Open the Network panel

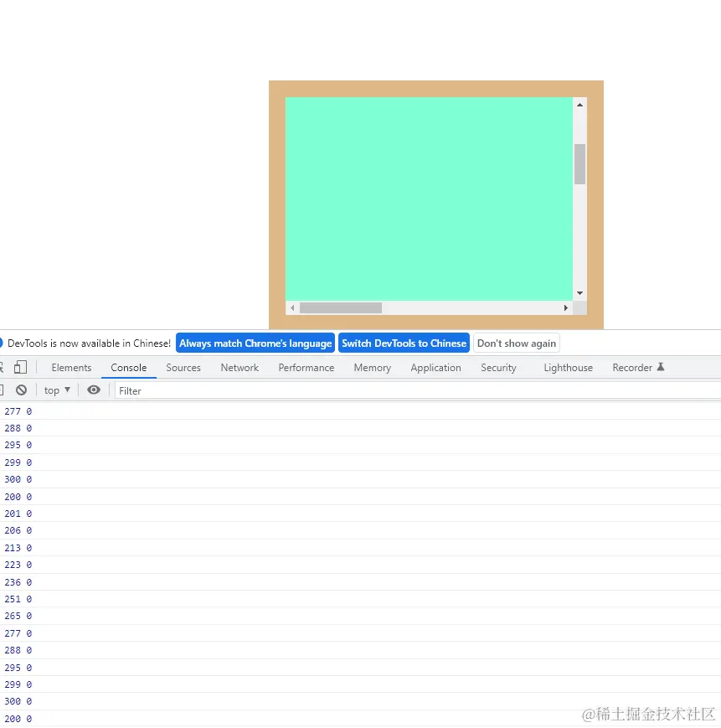239,367
